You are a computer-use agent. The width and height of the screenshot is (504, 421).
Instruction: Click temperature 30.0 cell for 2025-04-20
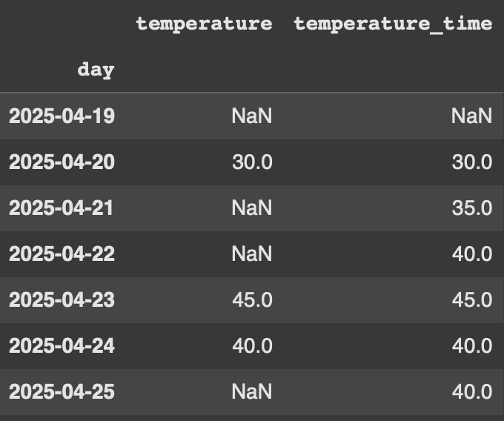252,162
